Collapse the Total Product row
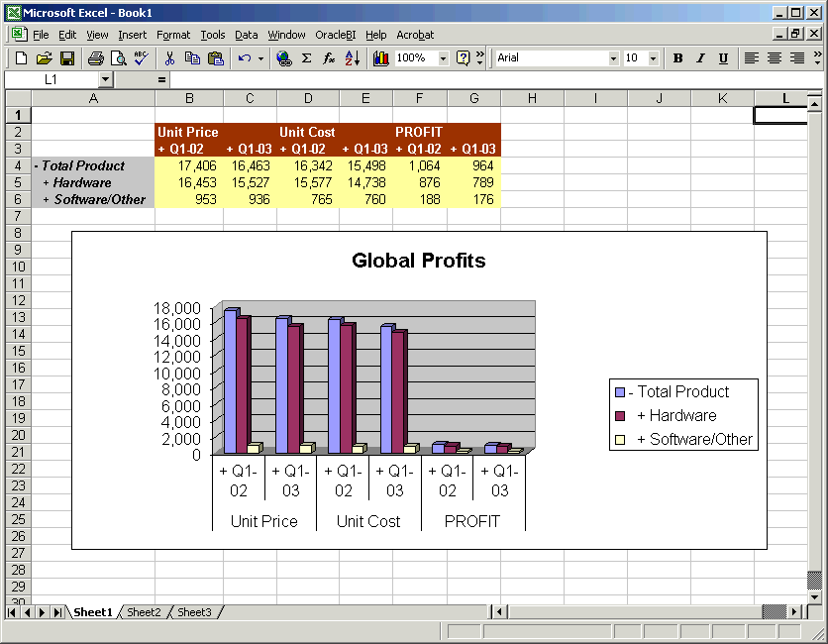This screenshot has width=828, height=644. [x=36, y=165]
